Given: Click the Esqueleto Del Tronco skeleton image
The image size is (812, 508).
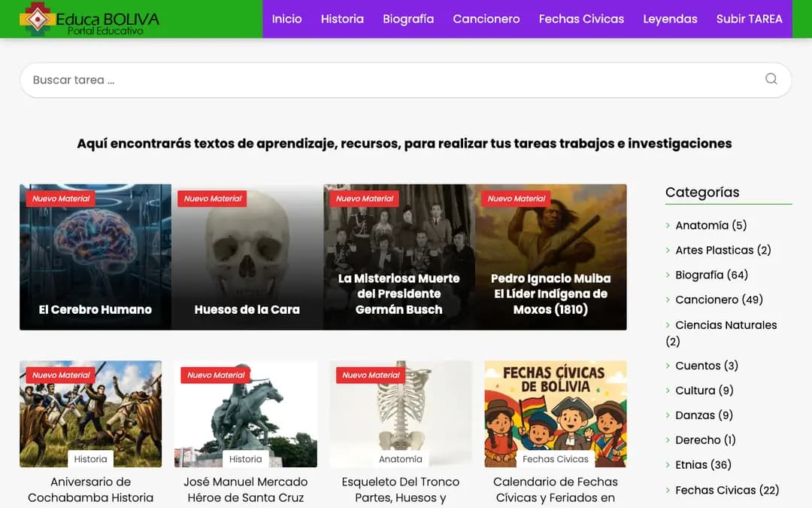Looking at the screenshot, I should click(x=400, y=414).
